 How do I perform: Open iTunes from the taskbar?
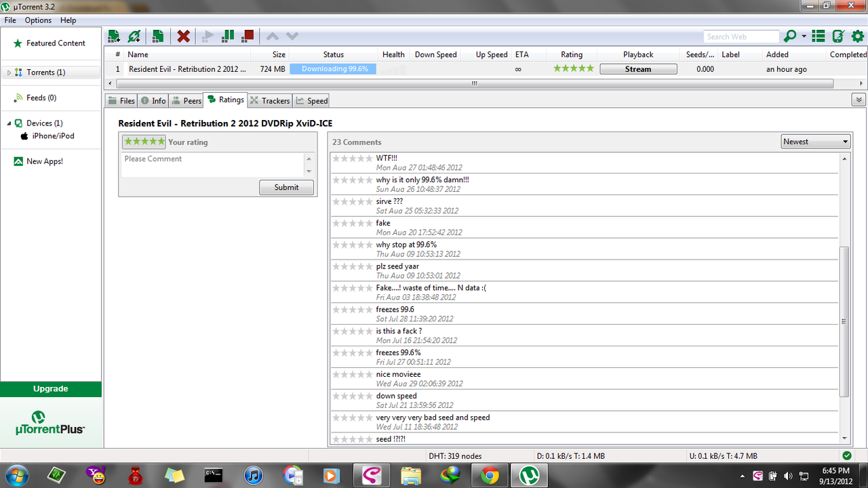click(254, 475)
